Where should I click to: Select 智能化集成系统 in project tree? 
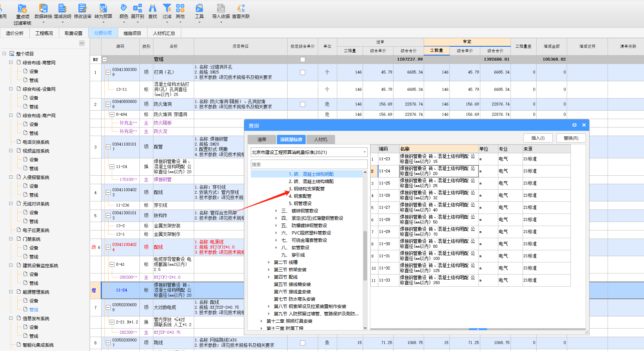[x=38, y=345]
